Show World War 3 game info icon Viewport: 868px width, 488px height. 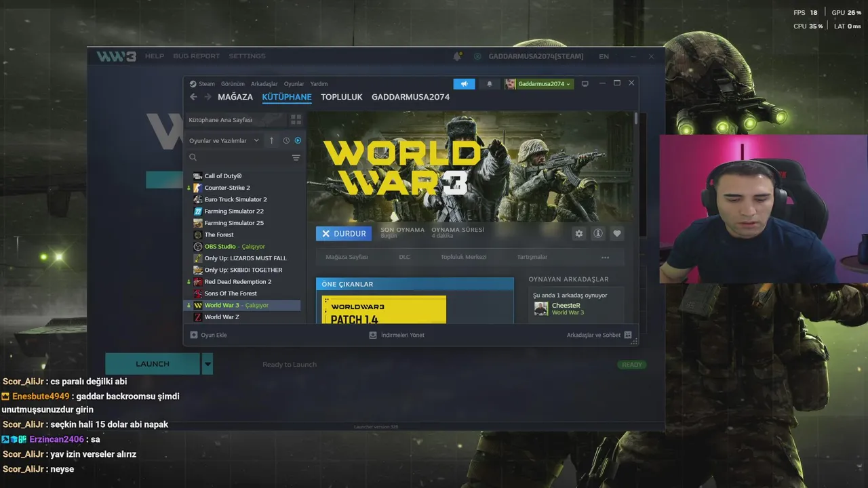(x=597, y=233)
